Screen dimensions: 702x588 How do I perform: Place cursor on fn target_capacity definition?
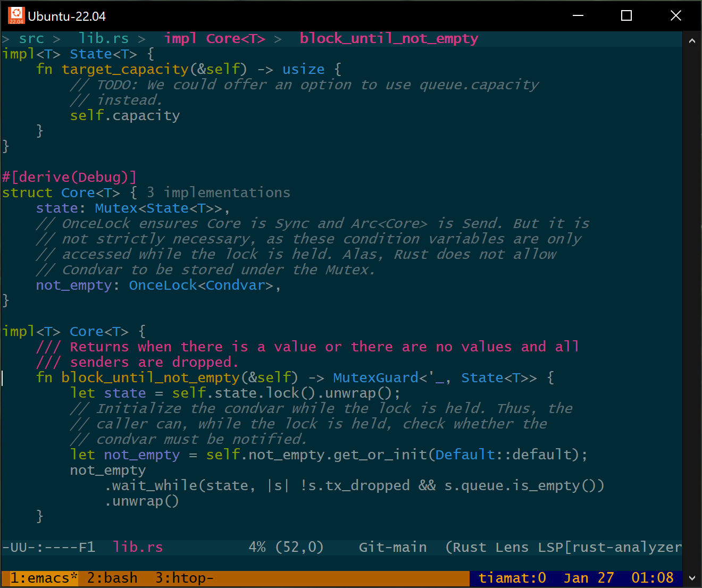pyautogui.click(x=125, y=70)
